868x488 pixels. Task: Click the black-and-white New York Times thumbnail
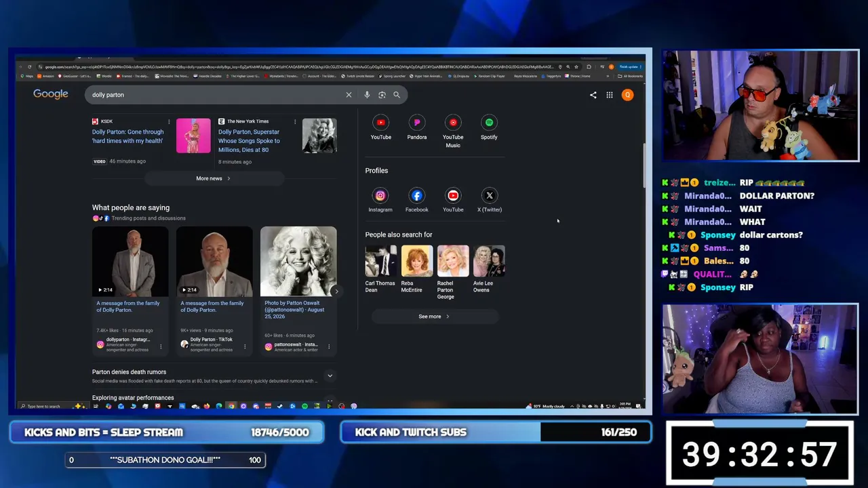tap(319, 136)
